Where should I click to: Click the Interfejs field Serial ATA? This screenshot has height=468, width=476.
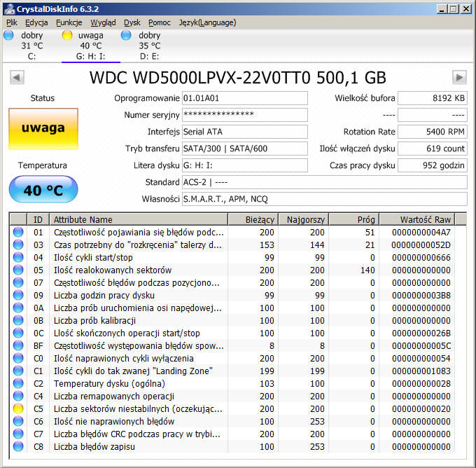point(245,132)
